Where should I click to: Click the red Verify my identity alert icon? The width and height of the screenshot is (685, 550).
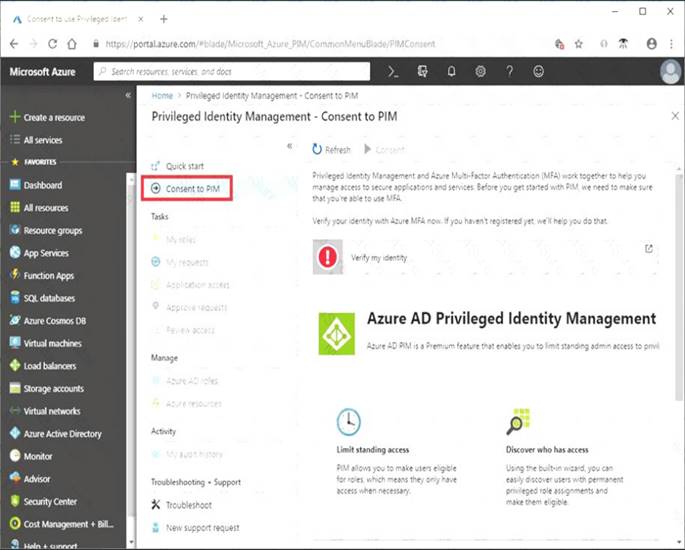[328, 256]
